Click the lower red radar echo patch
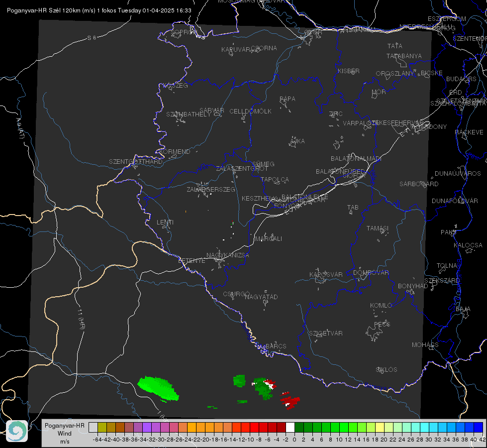This screenshot has height=448, width=487. [x=290, y=401]
